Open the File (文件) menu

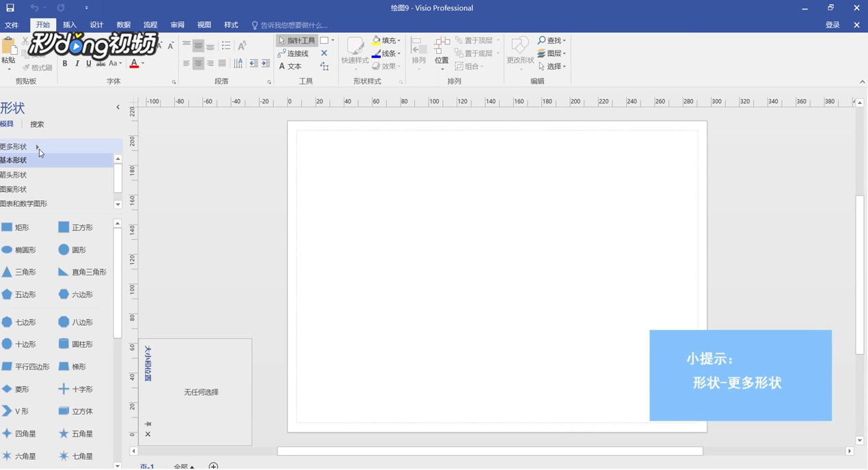[x=12, y=25]
